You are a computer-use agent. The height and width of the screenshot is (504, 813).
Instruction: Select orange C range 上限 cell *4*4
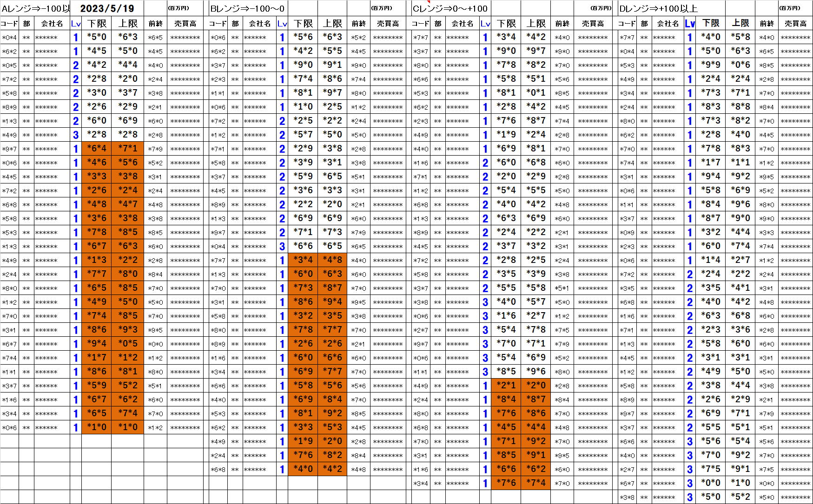535,427
